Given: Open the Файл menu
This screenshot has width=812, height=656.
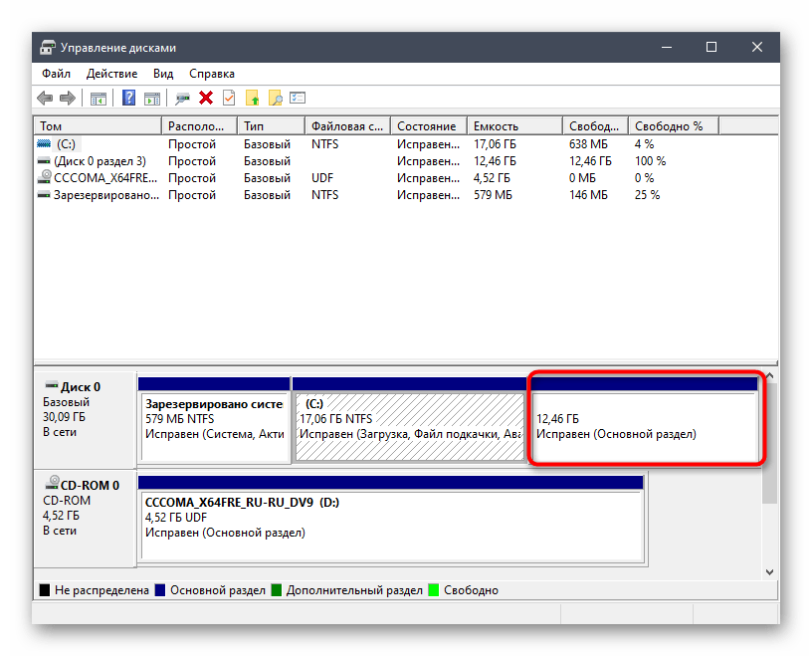Looking at the screenshot, I should click(56, 74).
